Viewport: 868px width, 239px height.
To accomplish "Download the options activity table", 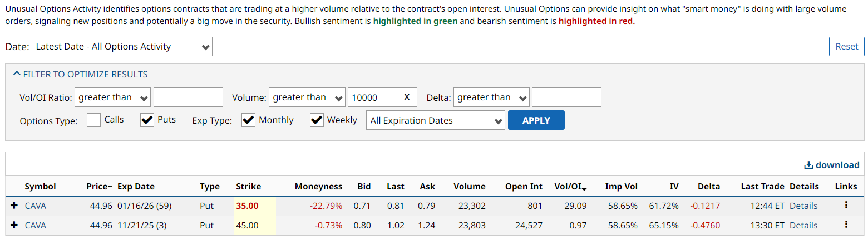I will 832,165.
